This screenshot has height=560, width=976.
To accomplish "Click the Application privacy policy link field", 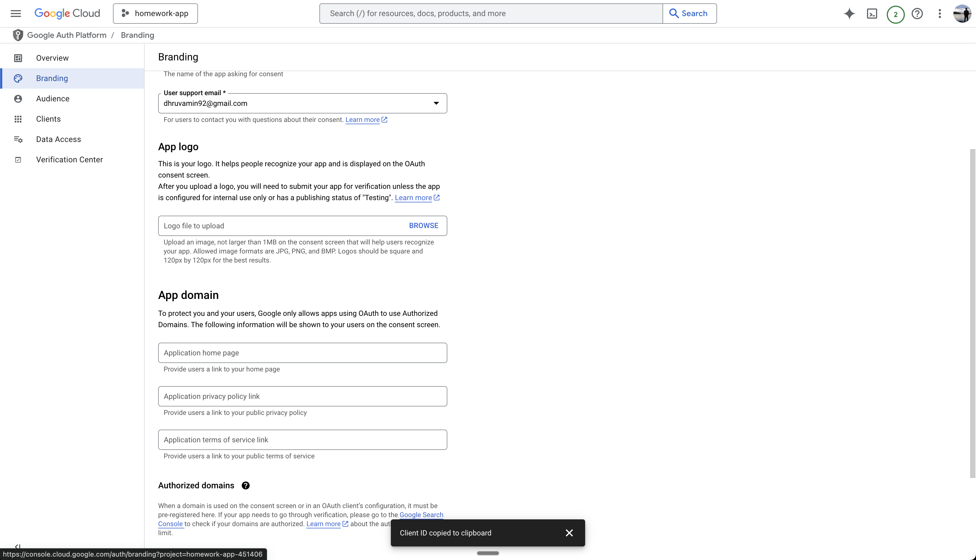I will [302, 396].
